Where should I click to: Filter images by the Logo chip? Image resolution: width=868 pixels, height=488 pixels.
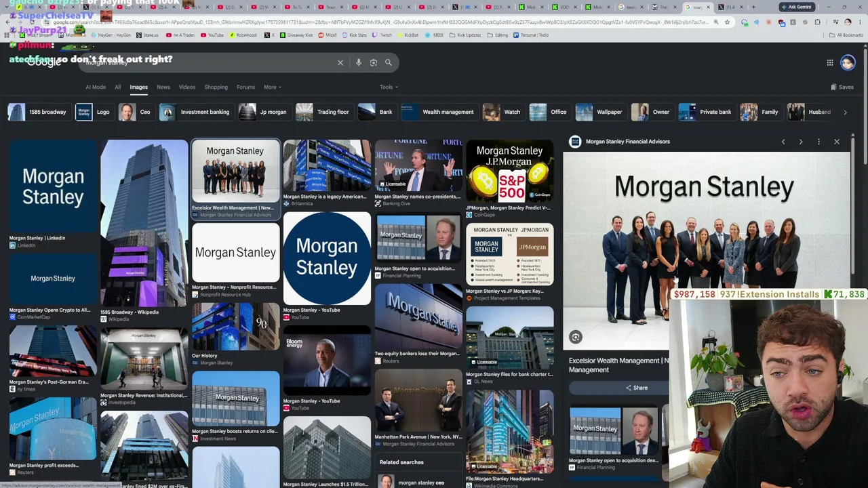coord(93,112)
